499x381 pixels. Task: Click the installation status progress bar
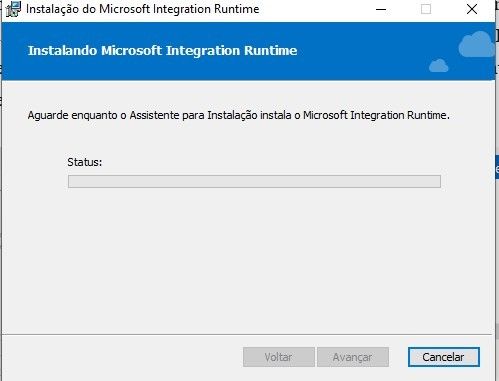coord(254,182)
